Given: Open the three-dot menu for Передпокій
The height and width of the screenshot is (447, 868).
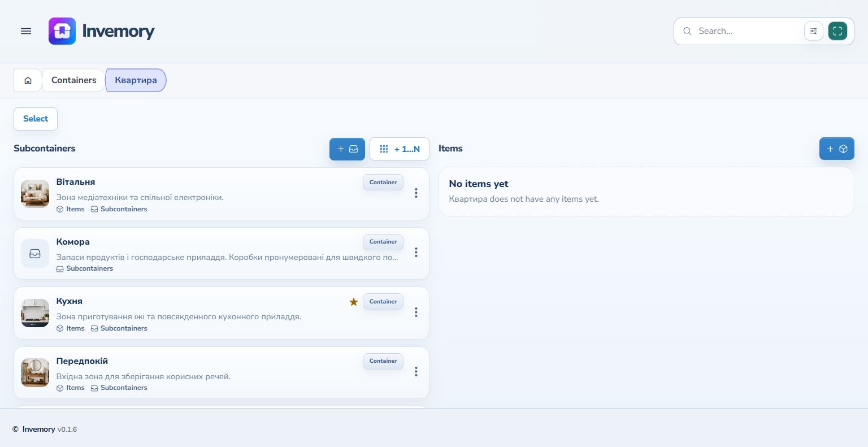Looking at the screenshot, I should click(416, 371).
